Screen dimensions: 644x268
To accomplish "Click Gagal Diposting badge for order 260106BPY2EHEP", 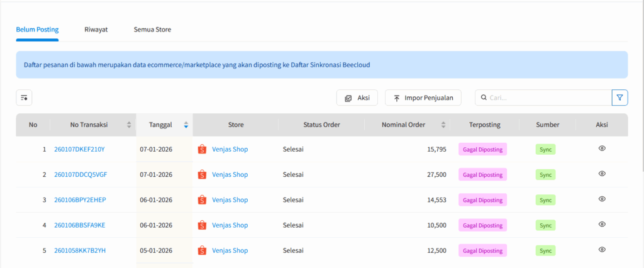I will click(482, 200).
